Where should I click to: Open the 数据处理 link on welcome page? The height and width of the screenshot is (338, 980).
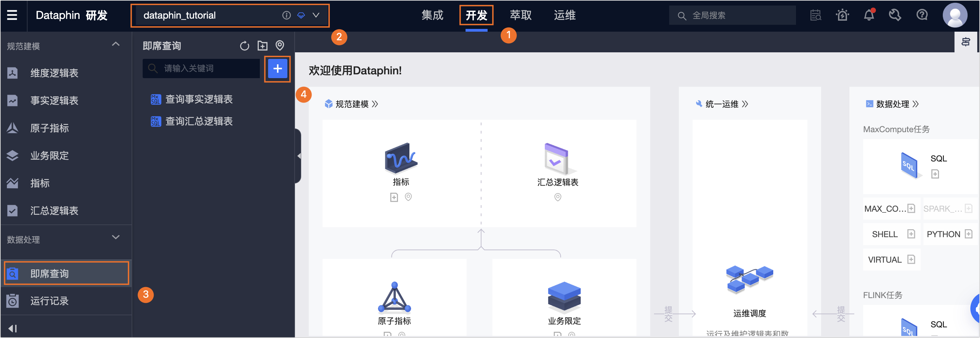(892, 104)
